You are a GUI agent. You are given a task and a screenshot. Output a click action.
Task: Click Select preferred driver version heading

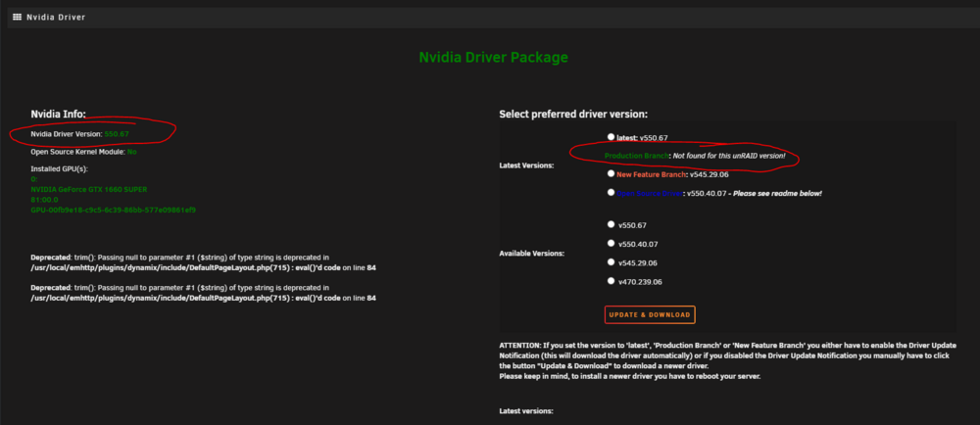click(573, 115)
